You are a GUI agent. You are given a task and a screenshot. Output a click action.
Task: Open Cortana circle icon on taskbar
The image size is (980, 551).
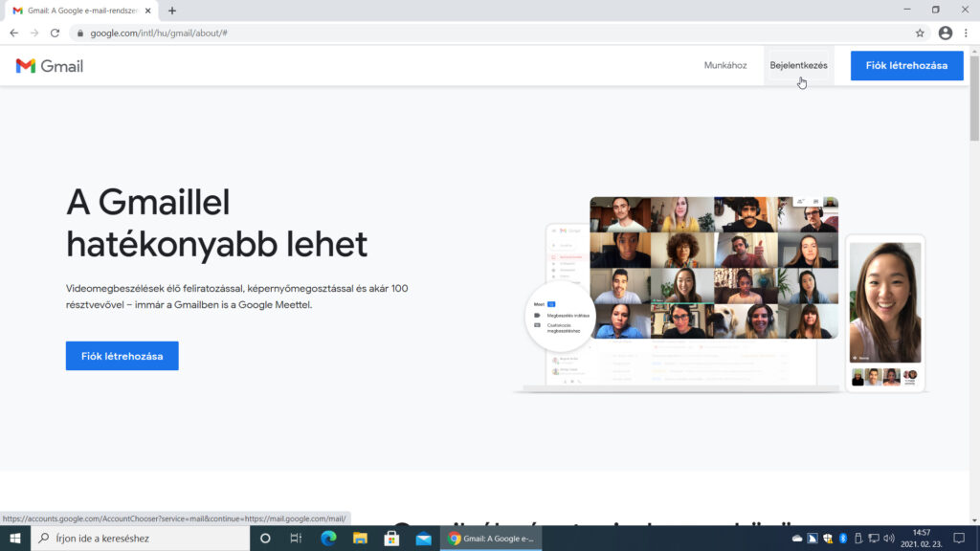pos(265,538)
